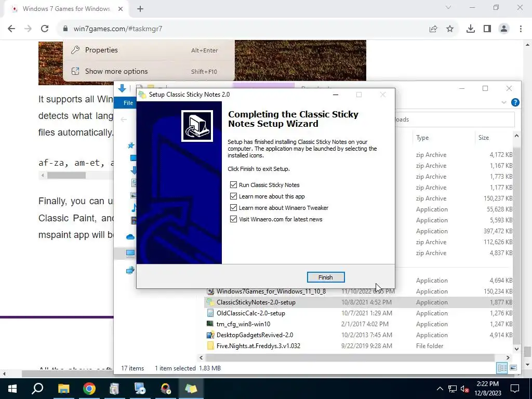Open notification center icon
Image resolution: width=532 pixels, height=399 pixels.
(x=515, y=389)
